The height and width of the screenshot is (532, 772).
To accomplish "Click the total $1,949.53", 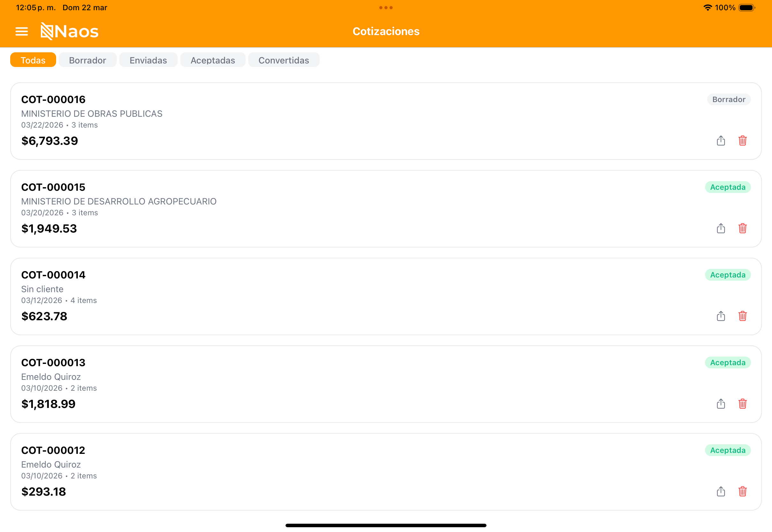I will coord(49,228).
